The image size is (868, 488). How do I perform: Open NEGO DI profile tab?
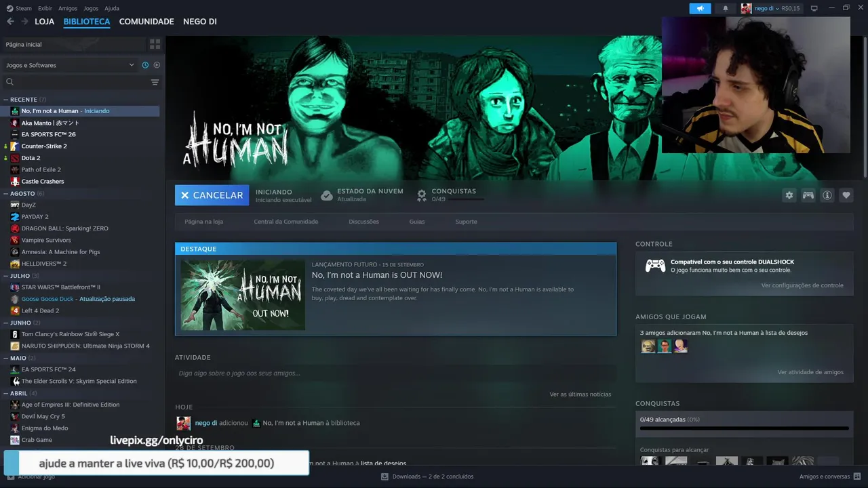pyautogui.click(x=200, y=22)
